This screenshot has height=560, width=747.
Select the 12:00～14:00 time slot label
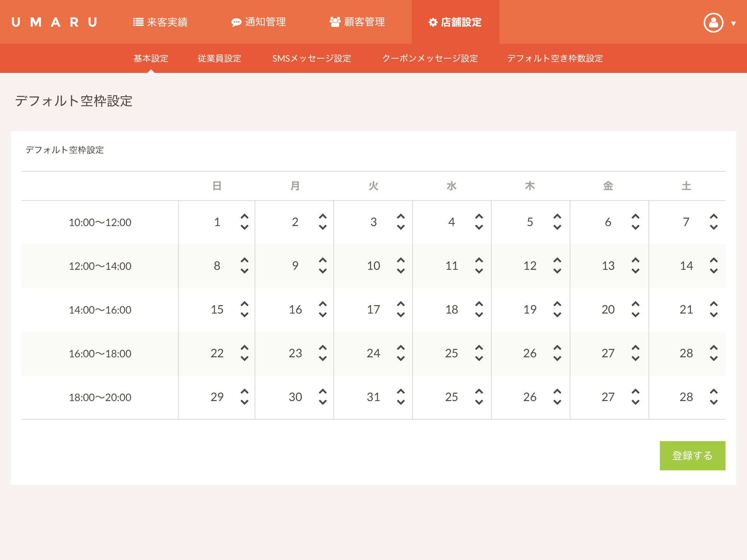[x=100, y=266]
